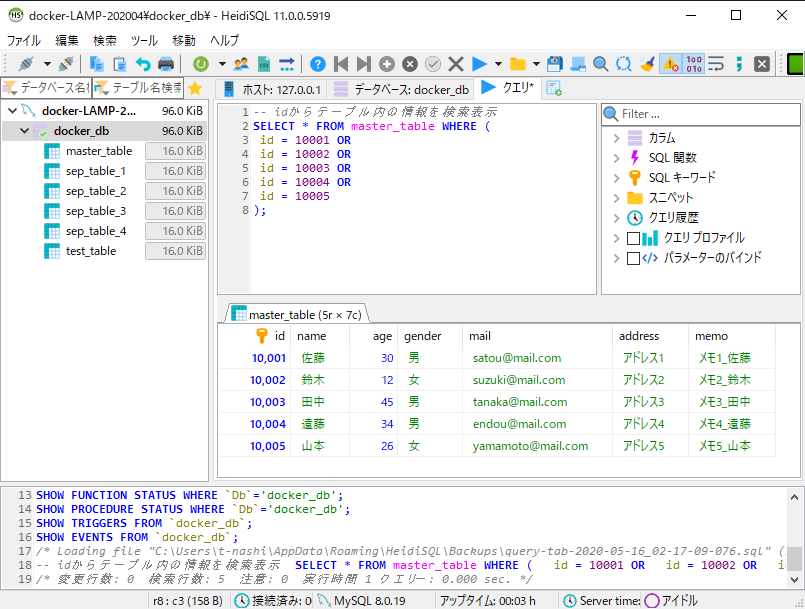Click the テーブル名検索 filter field

pyautogui.click(x=138, y=88)
